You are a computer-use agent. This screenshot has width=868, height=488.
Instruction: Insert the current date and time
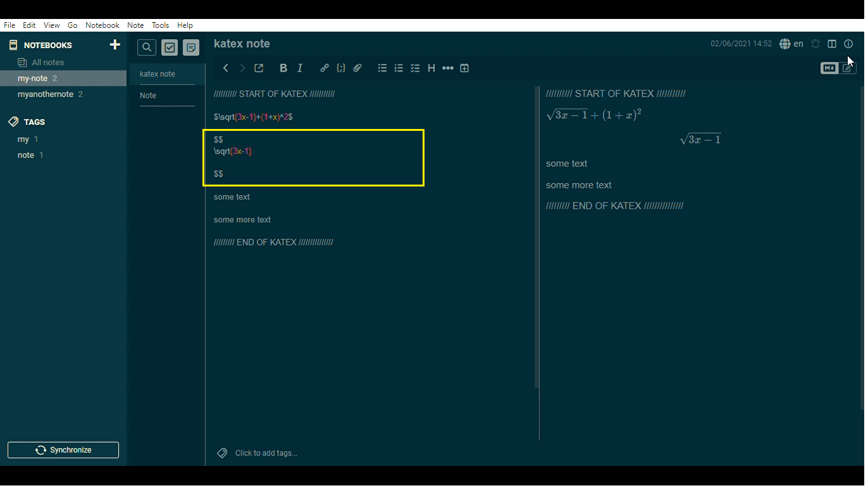point(464,68)
